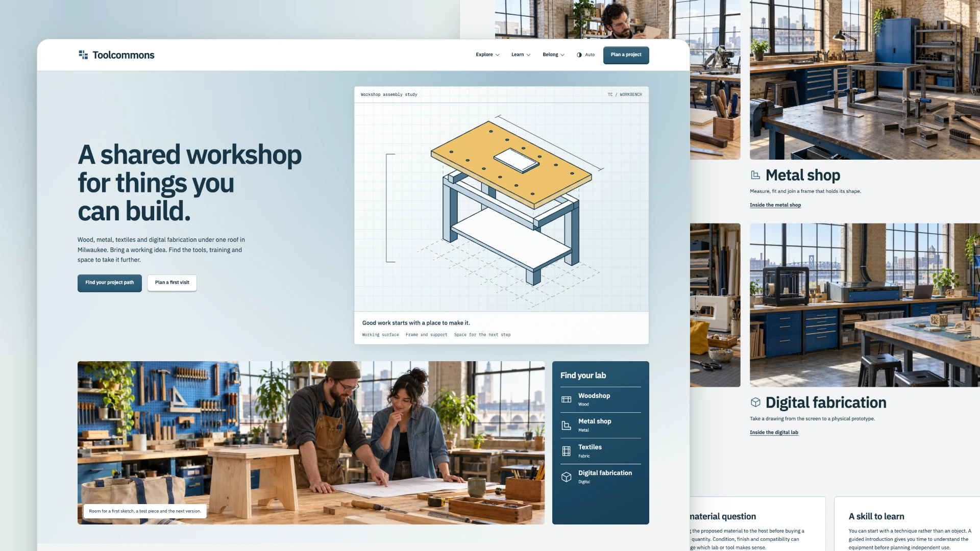Expand the Belong chevron arrow
This screenshot has width=980, height=551.
click(x=562, y=55)
